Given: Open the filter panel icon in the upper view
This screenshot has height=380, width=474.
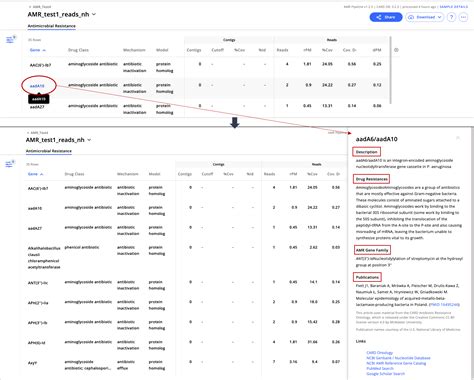Looking at the screenshot, I should 10,40.
